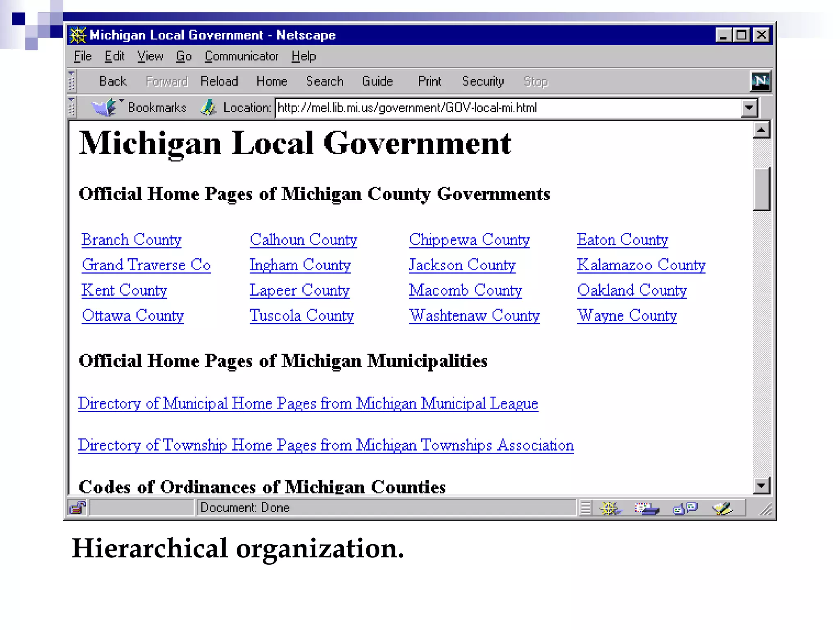Click the Netscape N logo icon
The image size is (840, 630).
pos(760,81)
